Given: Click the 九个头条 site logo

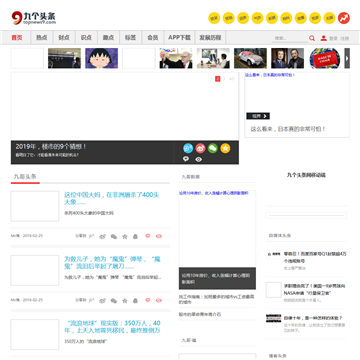Looking at the screenshot, I should [34, 18].
